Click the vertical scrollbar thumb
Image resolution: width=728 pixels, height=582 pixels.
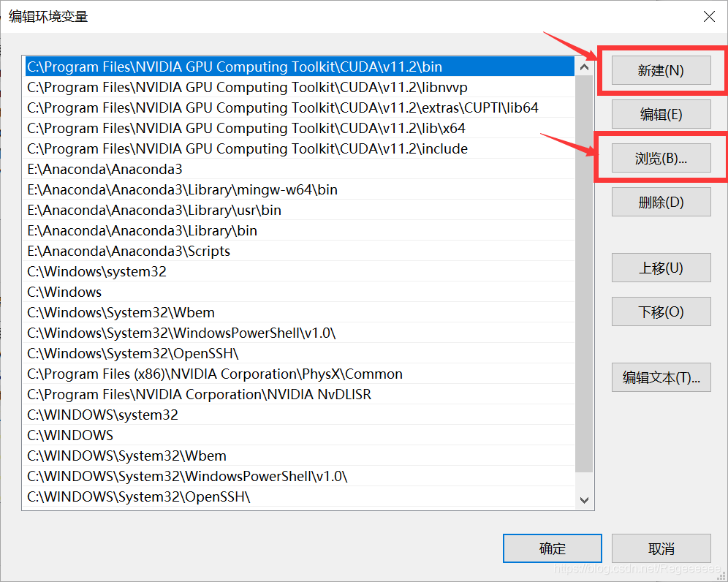[x=585, y=274]
